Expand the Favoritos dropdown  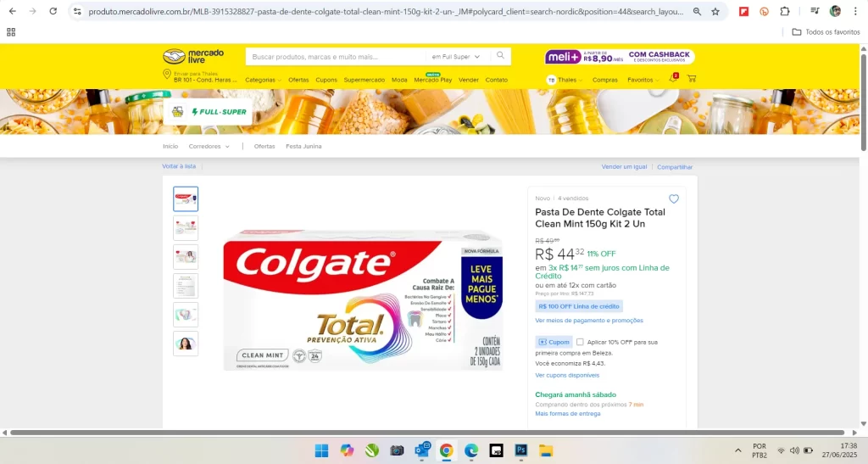[643, 80]
